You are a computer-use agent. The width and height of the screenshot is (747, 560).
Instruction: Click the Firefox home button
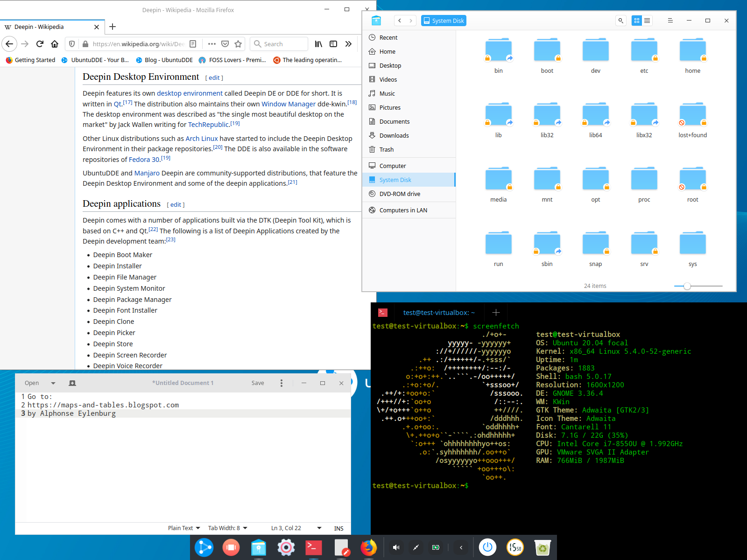(x=55, y=44)
